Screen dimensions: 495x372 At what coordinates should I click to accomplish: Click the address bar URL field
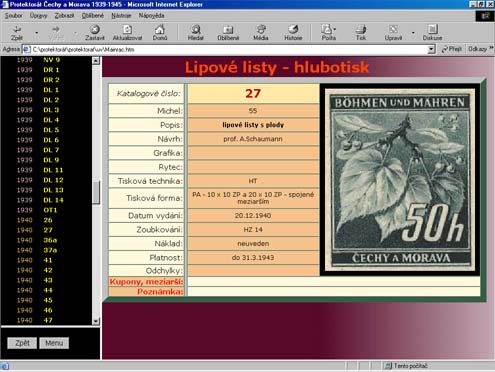(x=229, y=49)
